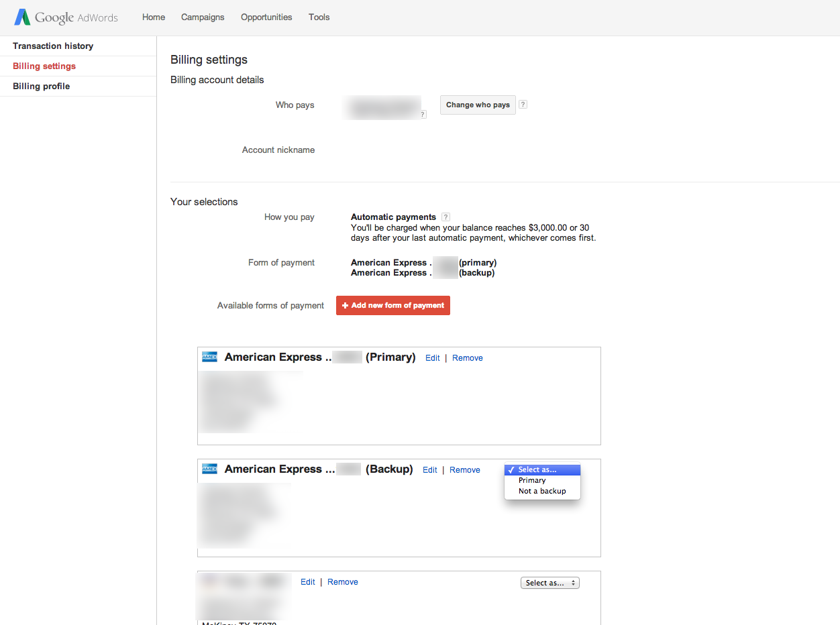Open Billing profile in sidebar
Screen dimensions: 840x625
[x=78, y=87]
